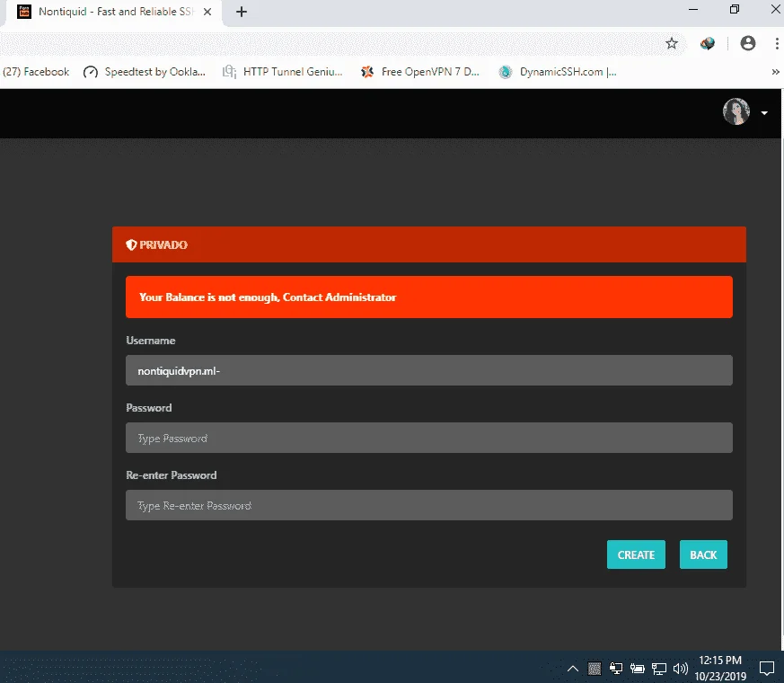784x683 pixels.
Task: Focus the Username input field
Action: click(x=429, y=370)
